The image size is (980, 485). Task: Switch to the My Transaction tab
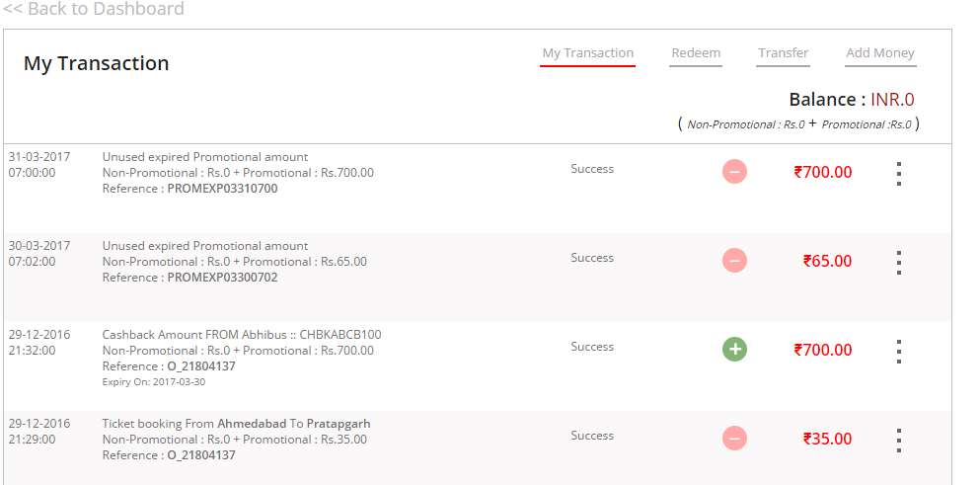[588, 53]
